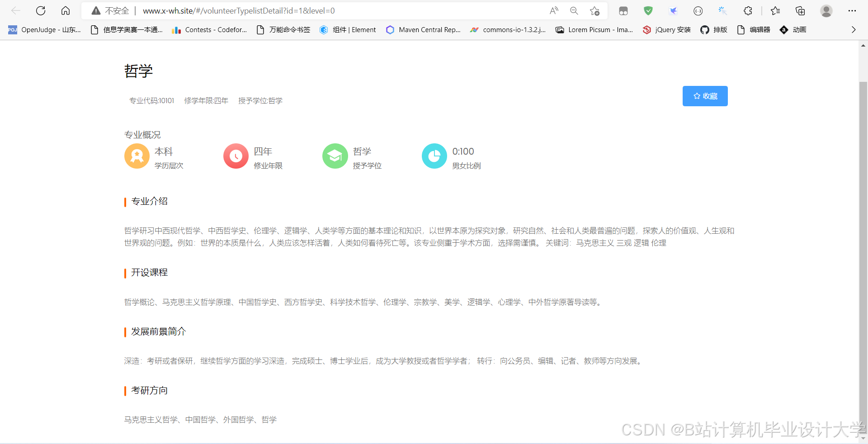Open the green shield extension icon

[648, 11]
